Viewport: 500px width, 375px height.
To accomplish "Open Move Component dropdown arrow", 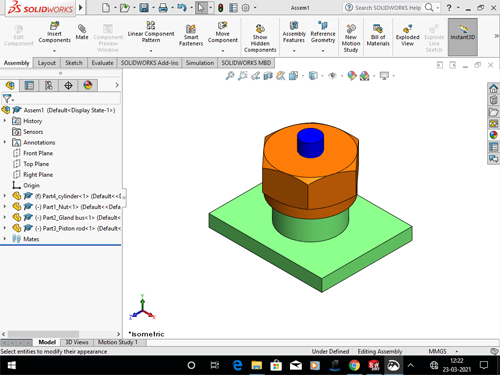I will [223, 51].
